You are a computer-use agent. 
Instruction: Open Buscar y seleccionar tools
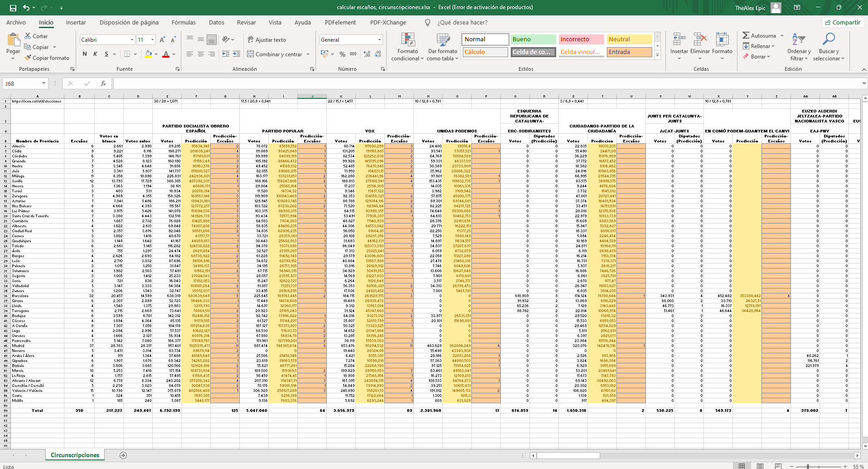pyautogui.click(x=829, y=47)
